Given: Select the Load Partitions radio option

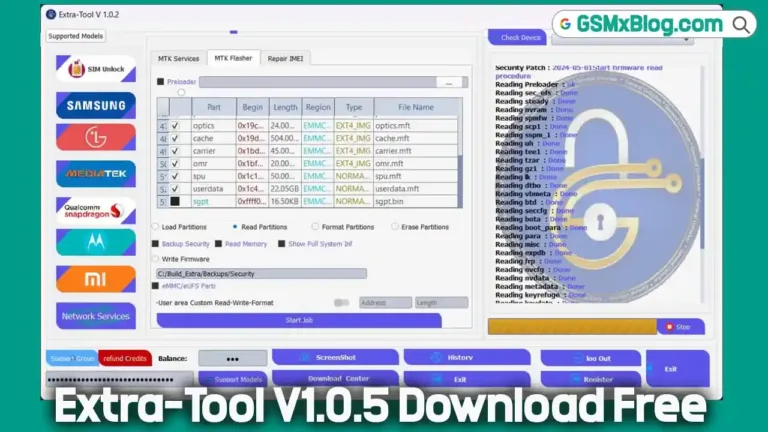Looking at the screenshot, I should pyautogui.click(x=156, y=227).
